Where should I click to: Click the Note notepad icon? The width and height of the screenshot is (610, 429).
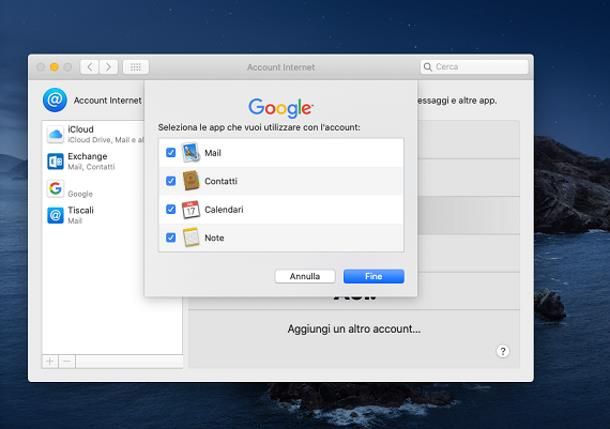tap(191, 237)
